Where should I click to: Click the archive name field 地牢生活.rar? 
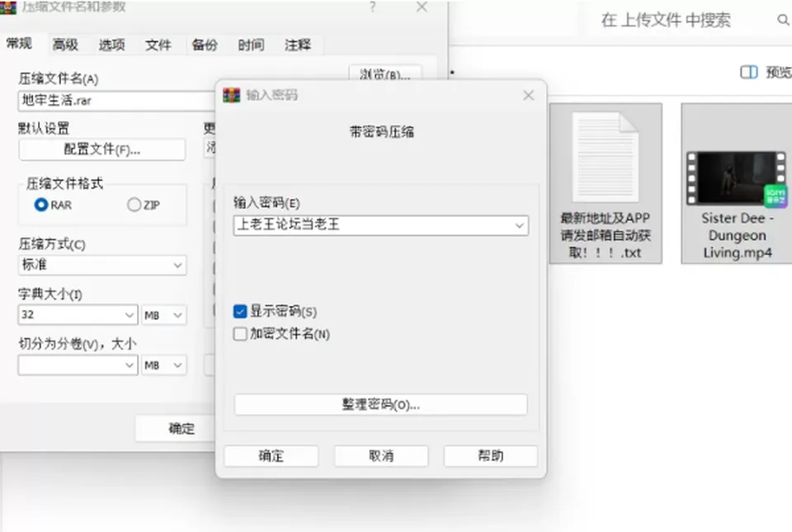pos(116,101)
